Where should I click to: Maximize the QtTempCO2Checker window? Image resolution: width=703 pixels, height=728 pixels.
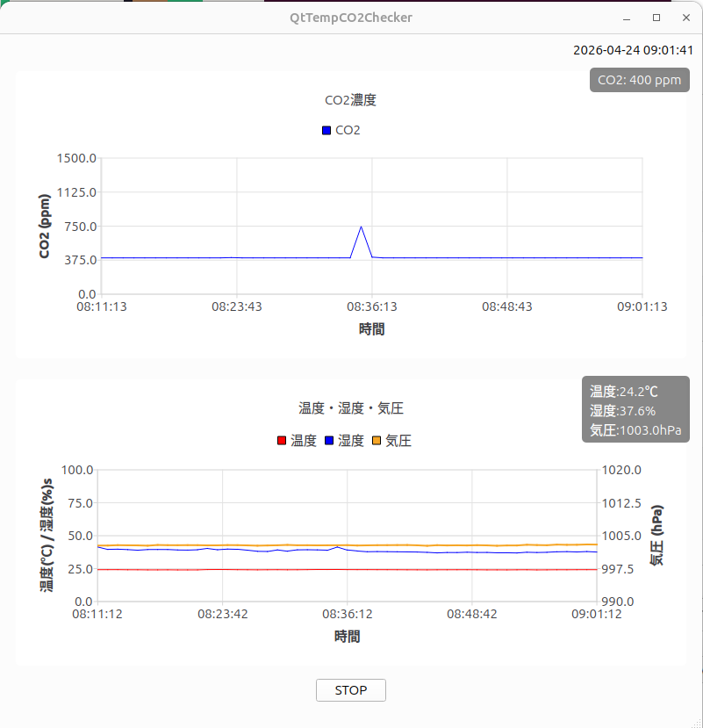click(656, 18)
